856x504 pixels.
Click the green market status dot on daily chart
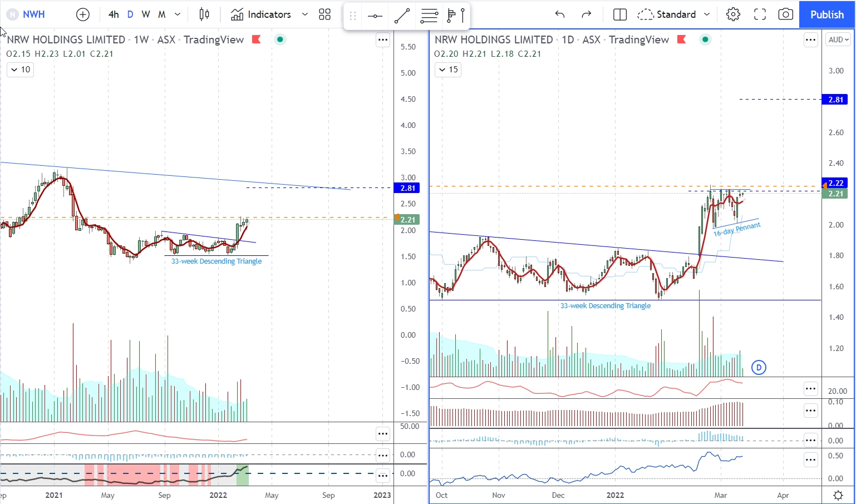[706, 39]
